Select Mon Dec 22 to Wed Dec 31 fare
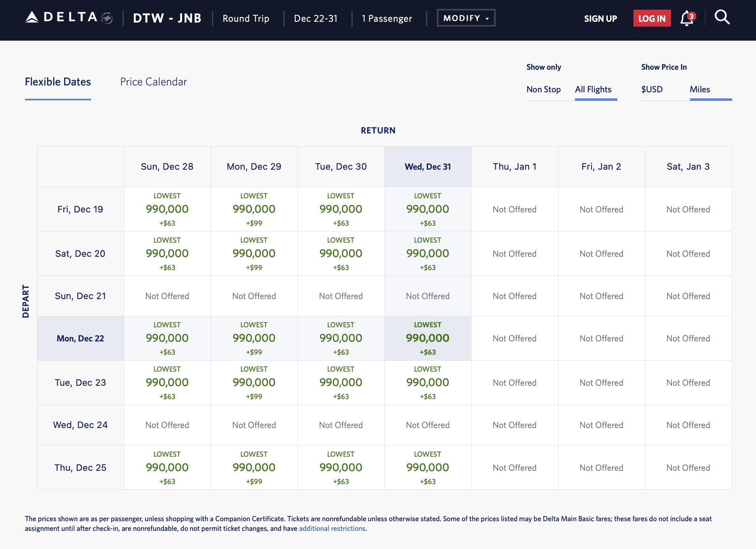Viewport: 756px width, 549px height. 428,338
